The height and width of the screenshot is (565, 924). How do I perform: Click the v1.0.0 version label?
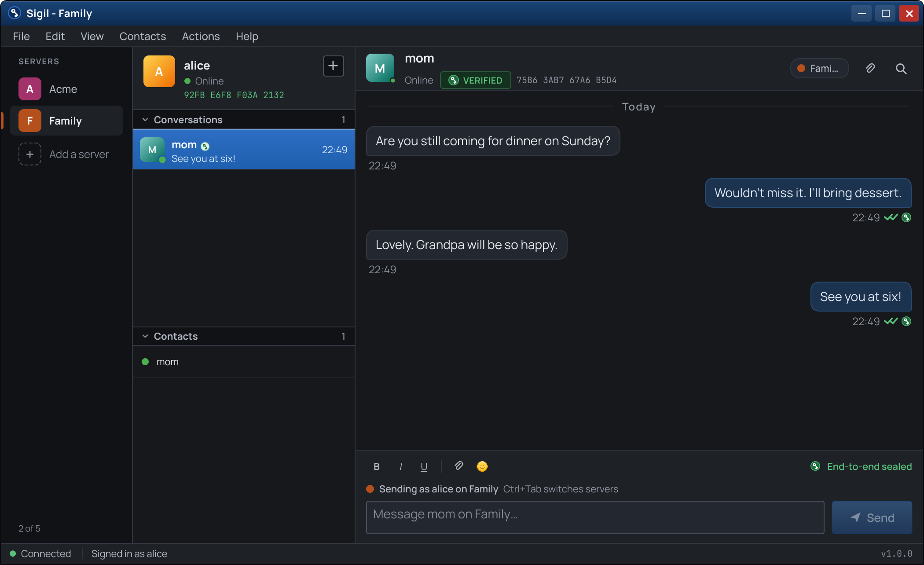pos(896,554)
